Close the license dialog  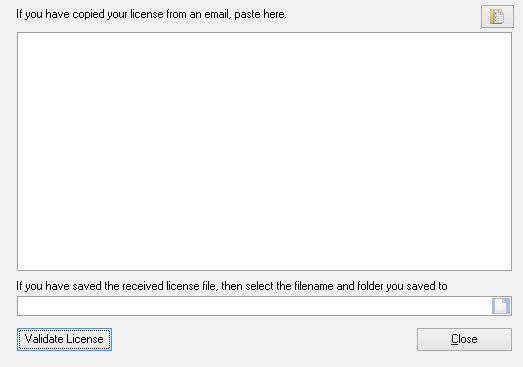[464, 339]
